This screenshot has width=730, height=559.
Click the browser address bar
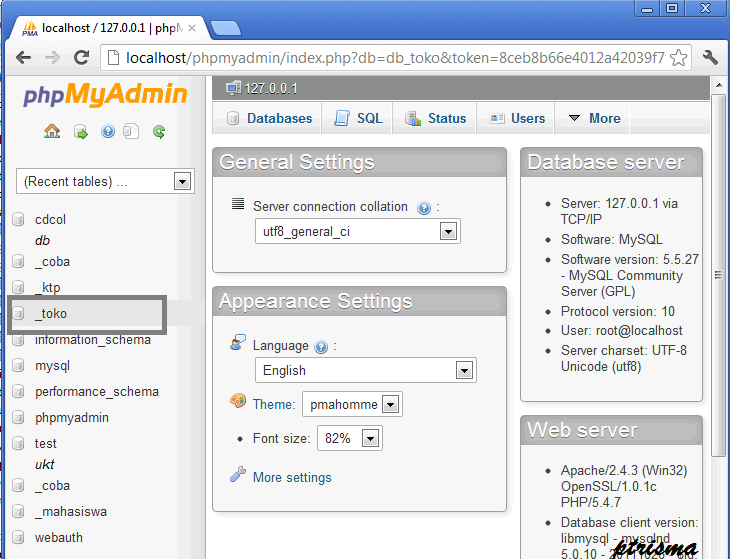point(396,58)
